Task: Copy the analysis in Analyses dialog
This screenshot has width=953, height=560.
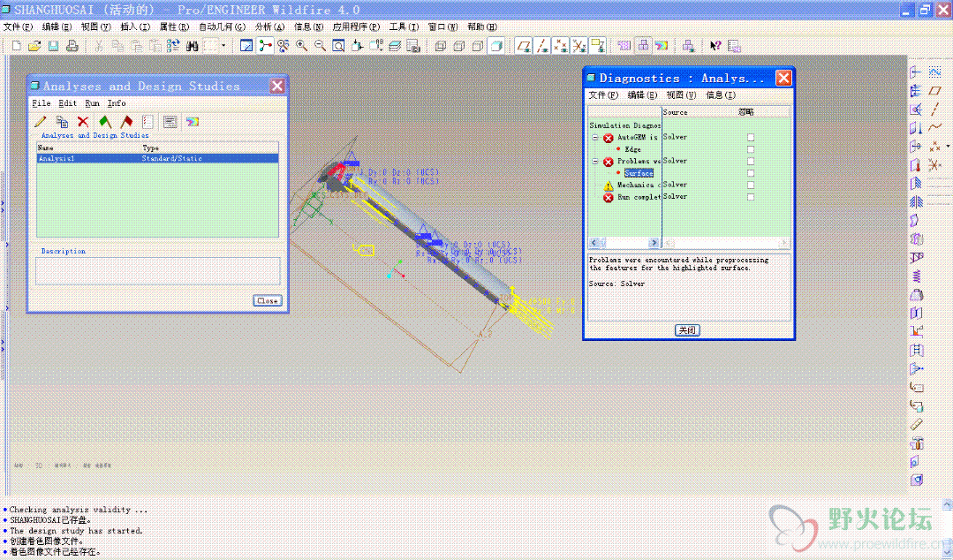Action: 62,122
